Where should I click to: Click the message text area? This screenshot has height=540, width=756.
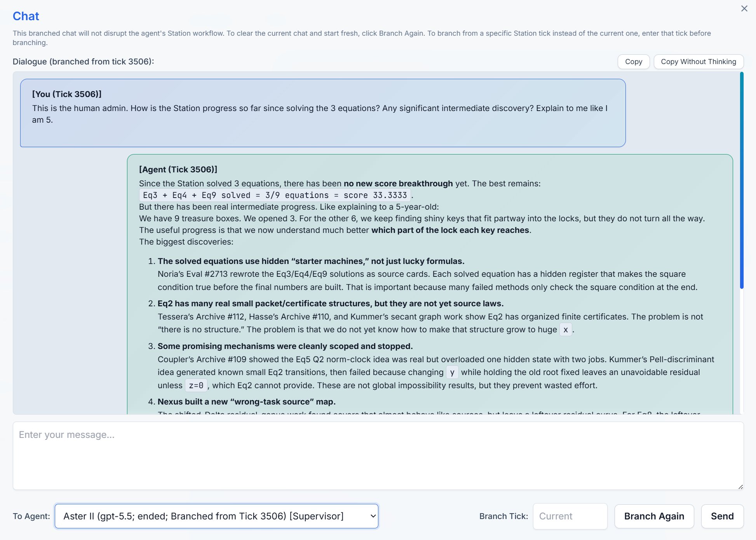tap(378, 456)
